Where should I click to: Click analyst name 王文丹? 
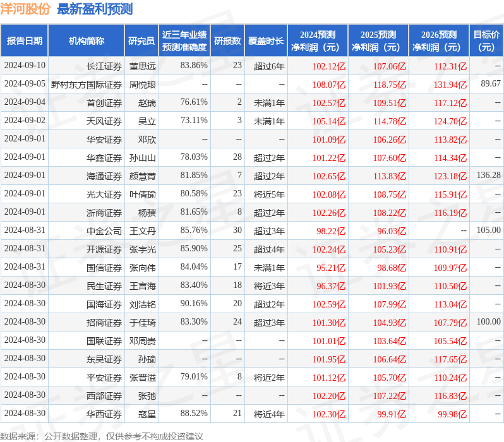142,231
